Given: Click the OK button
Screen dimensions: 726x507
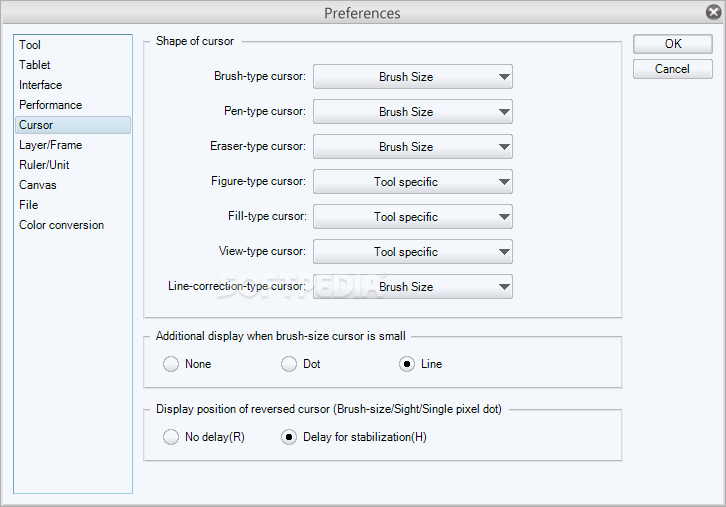Looking at the screenshot, I should (673, 44).
